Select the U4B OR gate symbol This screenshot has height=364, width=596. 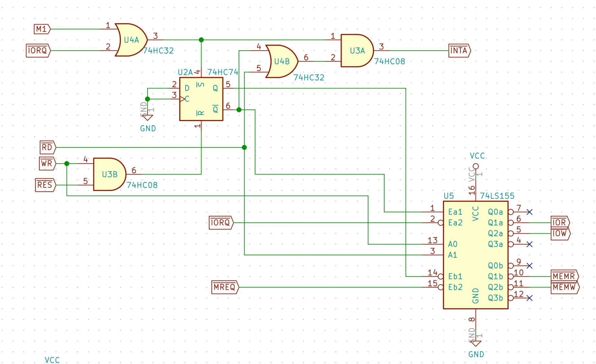pyautogui.click(x=282, y=61)
